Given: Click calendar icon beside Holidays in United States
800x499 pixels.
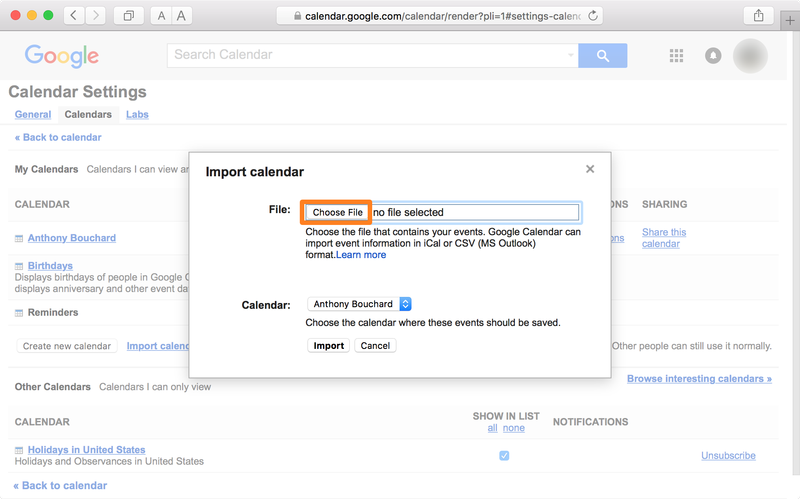Looking at the screenshot, I should [x=19, y=450].
